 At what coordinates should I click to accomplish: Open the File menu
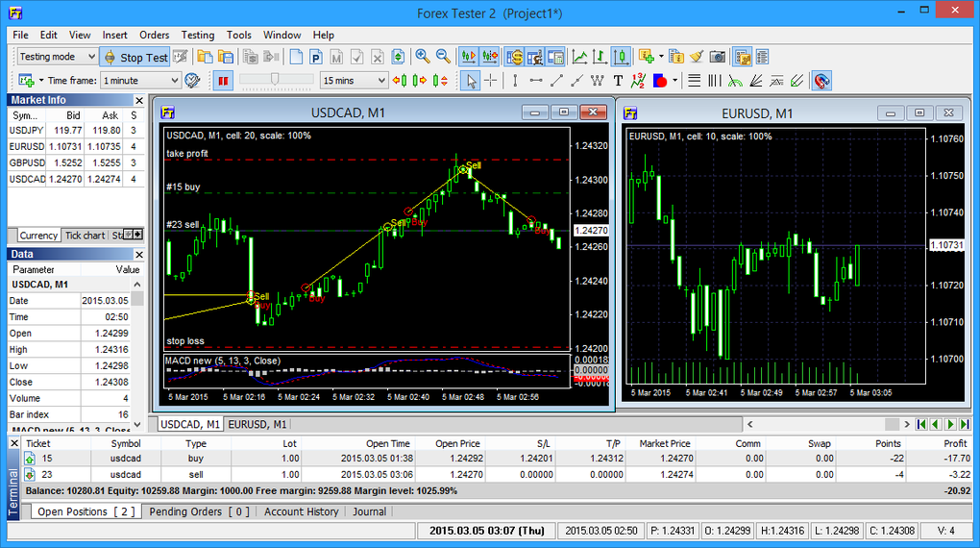tap(20, 35)
